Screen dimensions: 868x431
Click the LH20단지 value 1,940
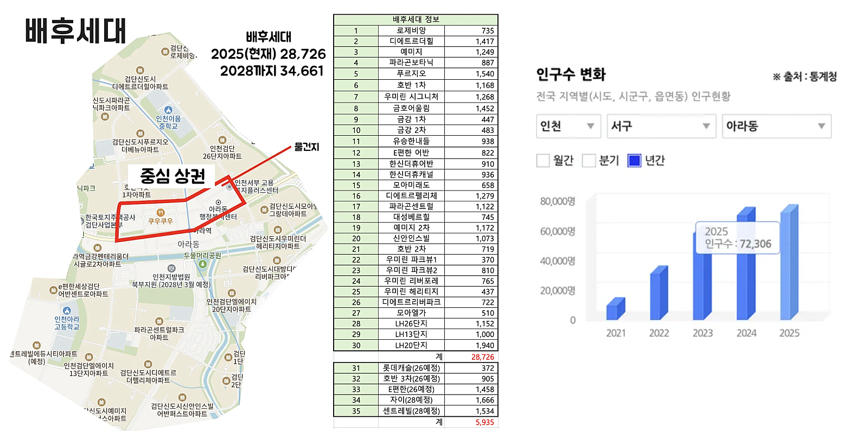471,345
